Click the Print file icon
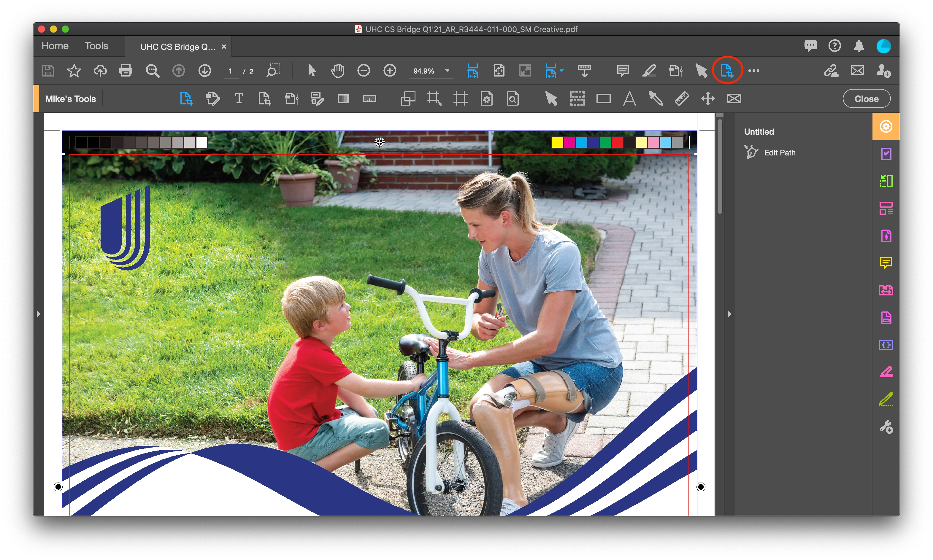 126,71
